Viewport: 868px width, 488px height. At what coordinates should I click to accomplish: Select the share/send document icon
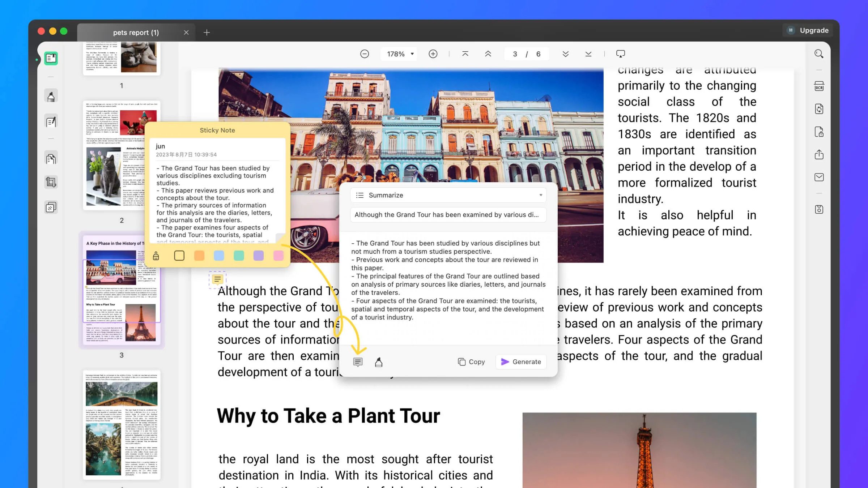click(x=818, y=154)
